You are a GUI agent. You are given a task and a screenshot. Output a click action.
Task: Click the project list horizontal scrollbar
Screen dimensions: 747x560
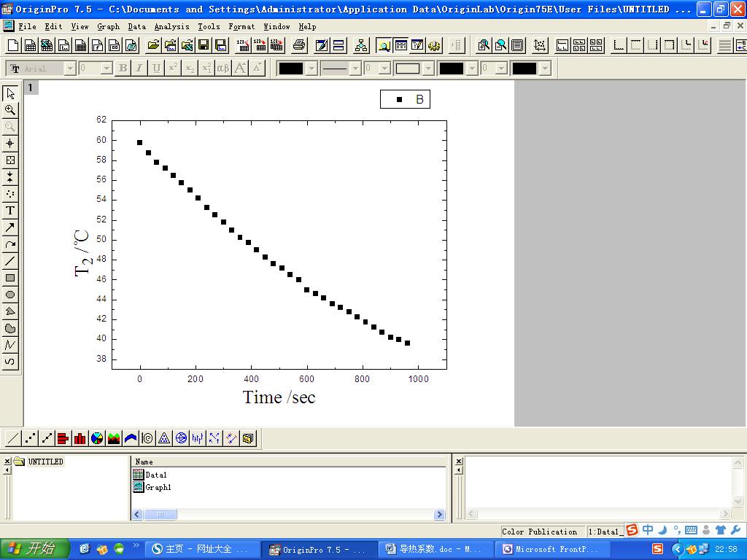click(288, 514)
